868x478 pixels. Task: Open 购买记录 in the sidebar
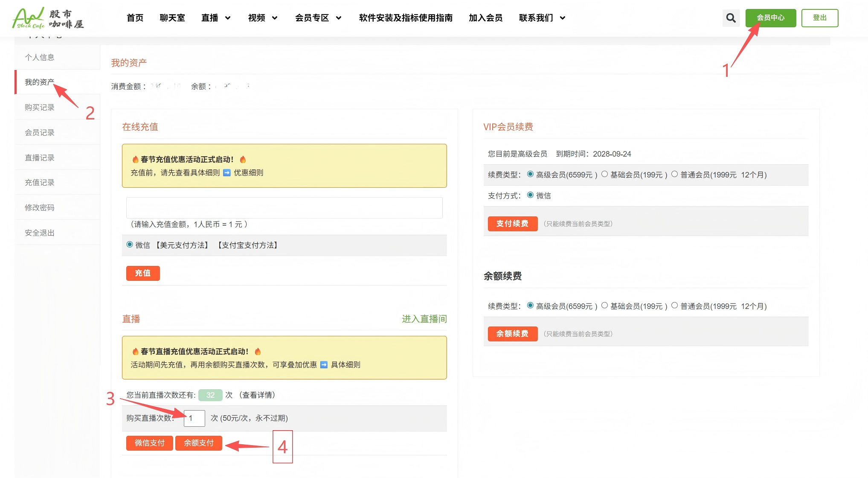pyautogui.click(x=40, y=107)
